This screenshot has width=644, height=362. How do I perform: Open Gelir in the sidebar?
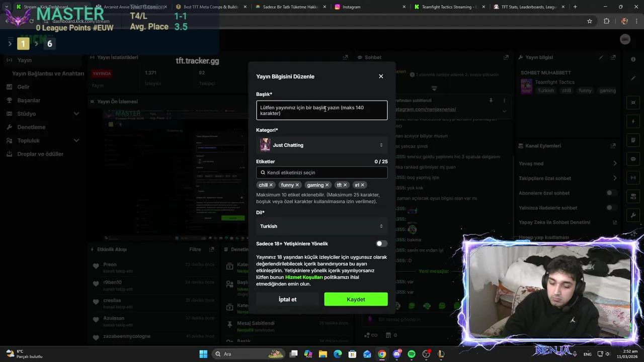click(x=23, y=87)
